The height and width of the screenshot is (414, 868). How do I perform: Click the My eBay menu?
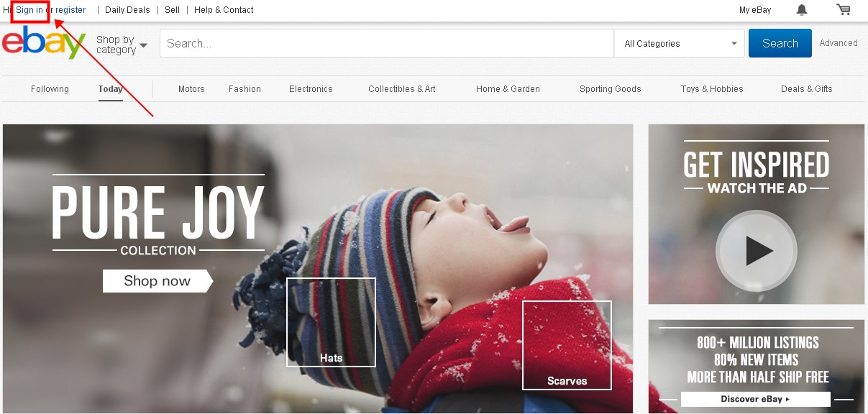[755, 10]
